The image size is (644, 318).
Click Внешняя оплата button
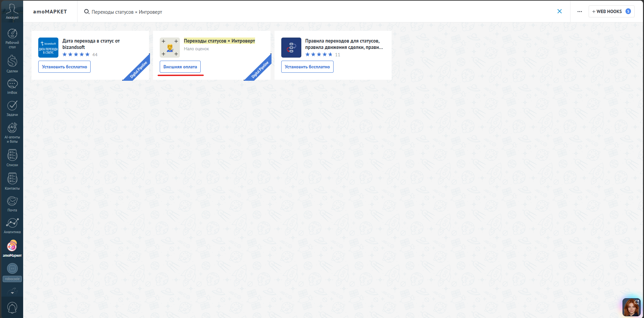point(180,67)
